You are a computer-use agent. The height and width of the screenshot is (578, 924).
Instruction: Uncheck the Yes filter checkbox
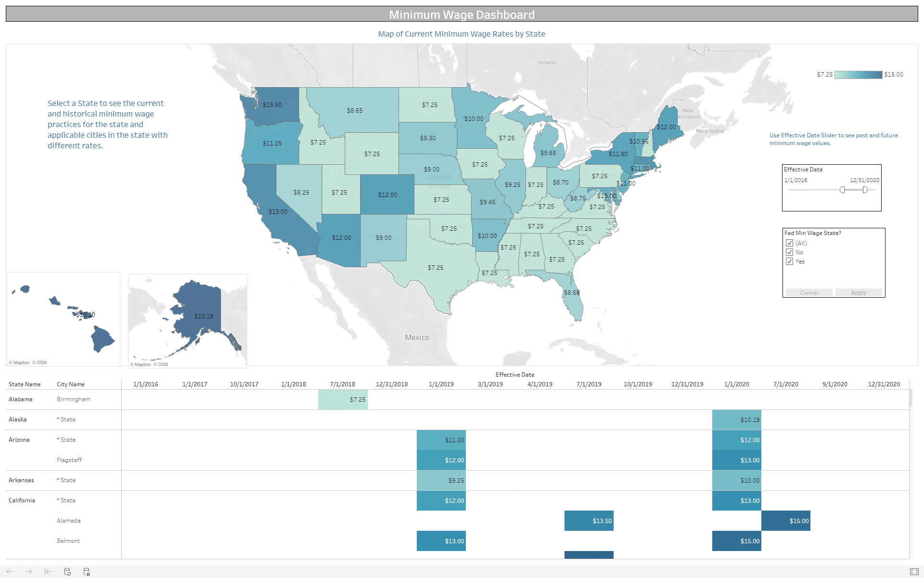(789, 262)
